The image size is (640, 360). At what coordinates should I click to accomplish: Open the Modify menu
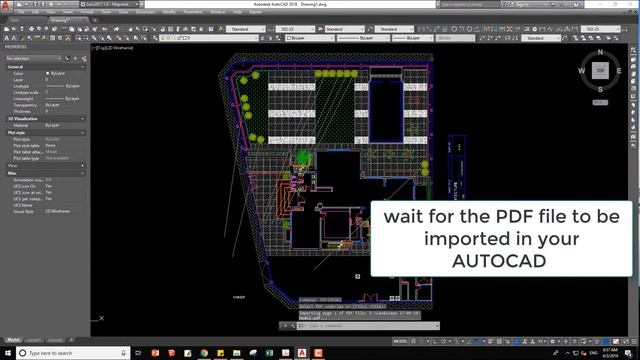[x=169, y=12]
